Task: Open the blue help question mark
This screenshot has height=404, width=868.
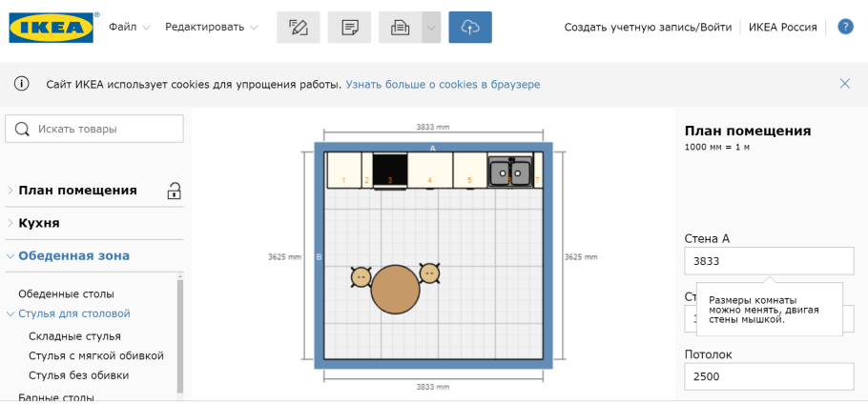Action: 844,28
